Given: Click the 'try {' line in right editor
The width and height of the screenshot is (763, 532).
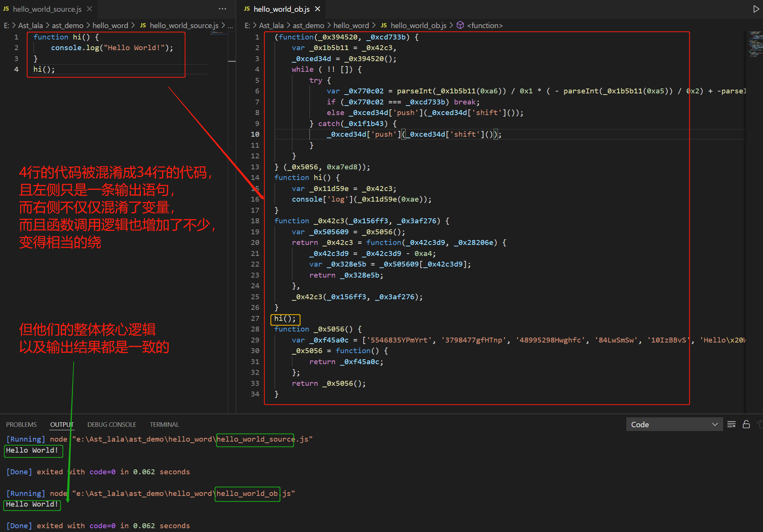Looking at the screenshot, I should (x=320, y=81).
